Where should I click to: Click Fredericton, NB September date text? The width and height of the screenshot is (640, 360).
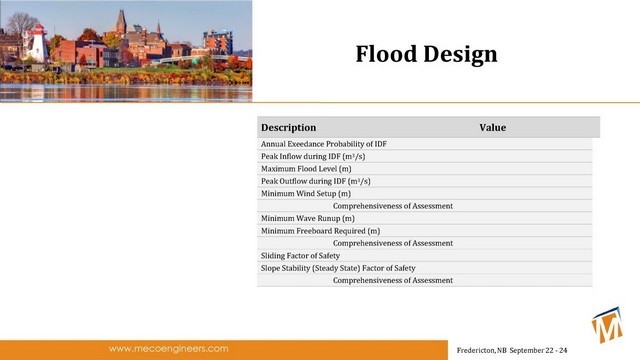click(x=512, y=350)
